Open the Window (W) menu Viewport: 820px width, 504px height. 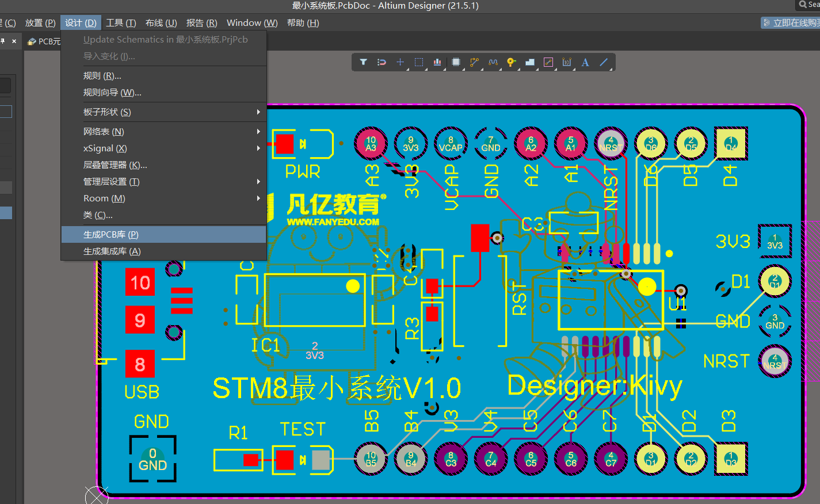pyautogui.click(x=252, y=22)
